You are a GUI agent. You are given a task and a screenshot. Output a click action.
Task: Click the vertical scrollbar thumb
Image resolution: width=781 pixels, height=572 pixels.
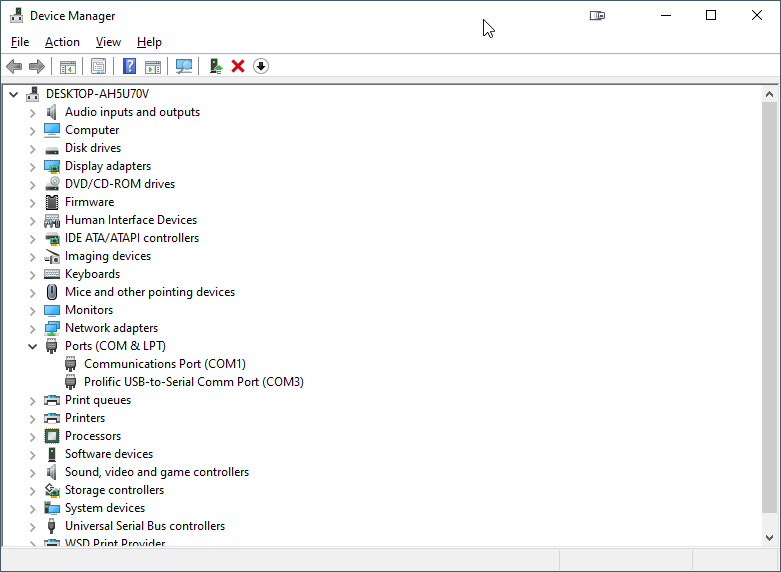[x=769, y=307]
